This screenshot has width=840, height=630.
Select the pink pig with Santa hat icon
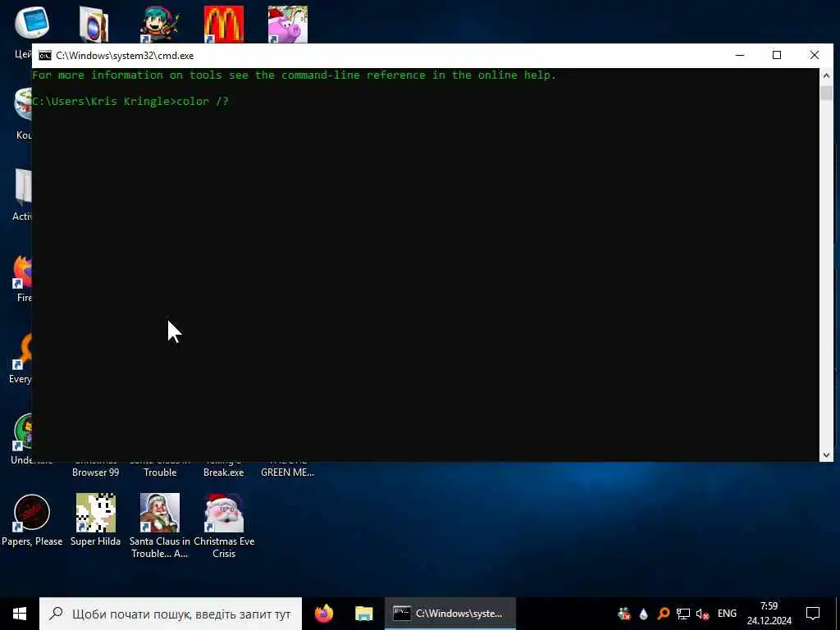(288, 24)
